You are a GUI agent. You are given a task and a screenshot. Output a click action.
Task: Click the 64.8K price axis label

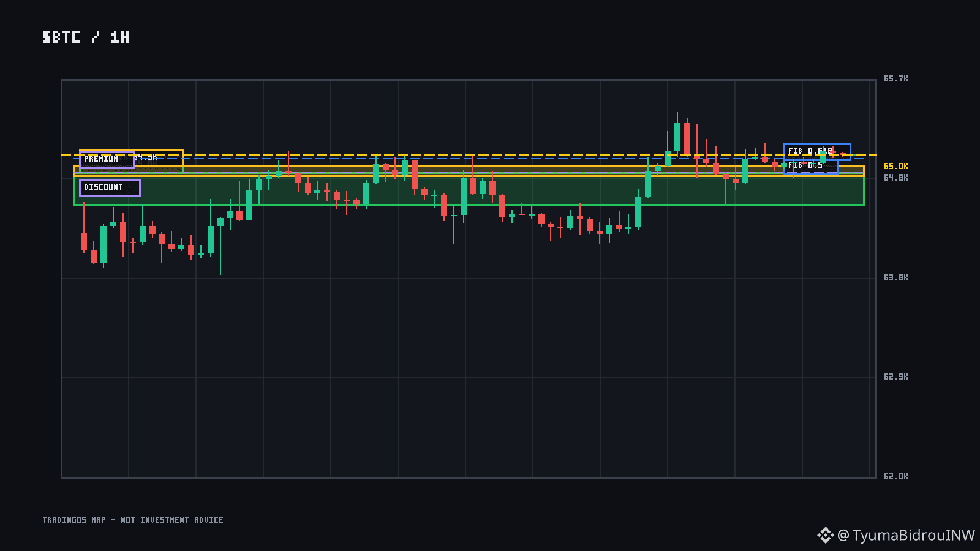click(895, 178)
